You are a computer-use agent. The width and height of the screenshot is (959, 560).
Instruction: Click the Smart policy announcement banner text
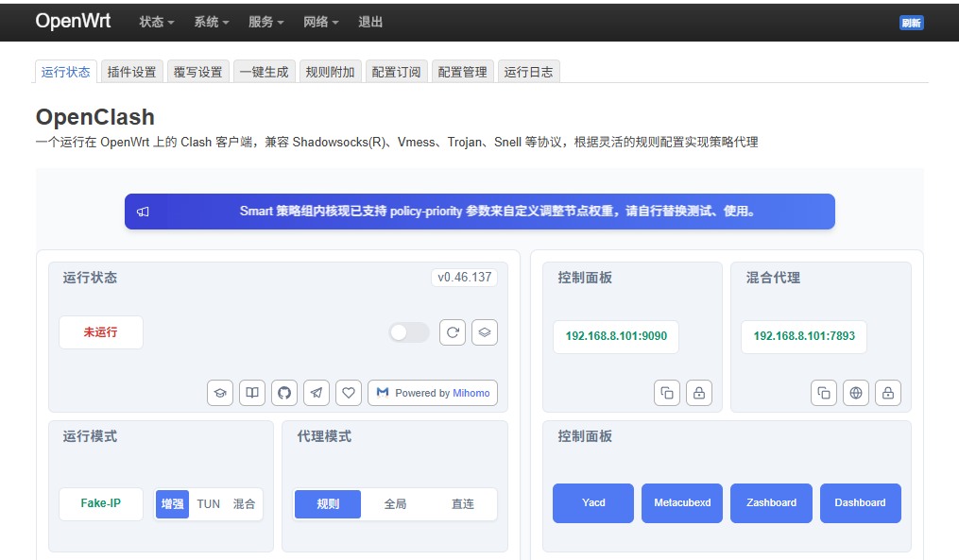[497, 211]
